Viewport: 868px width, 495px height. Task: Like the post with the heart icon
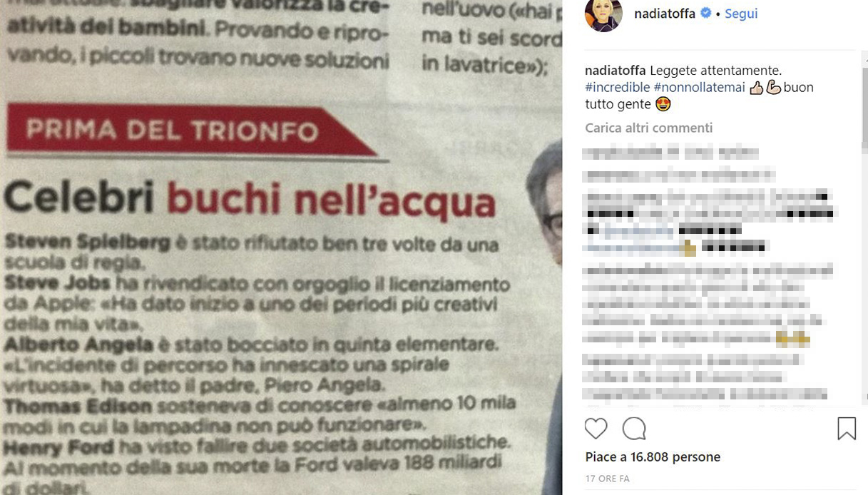(x=596, y=428)
